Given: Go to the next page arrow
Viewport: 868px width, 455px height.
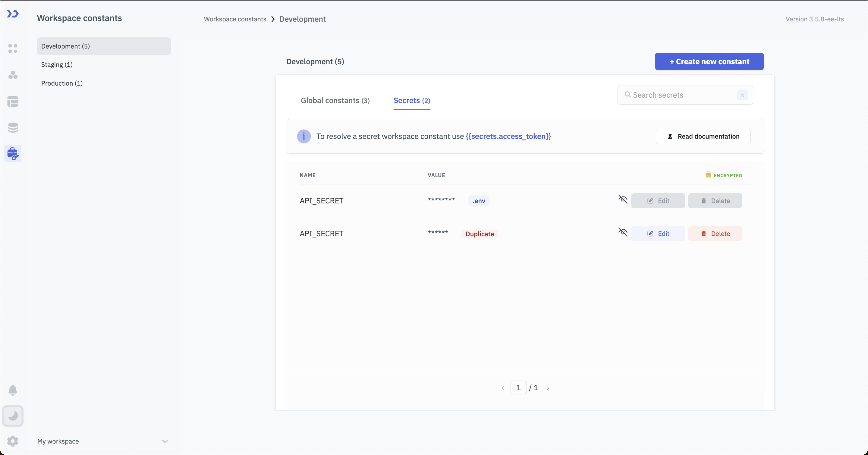Looking at the screenshot, I should click(x=548, y=388).
